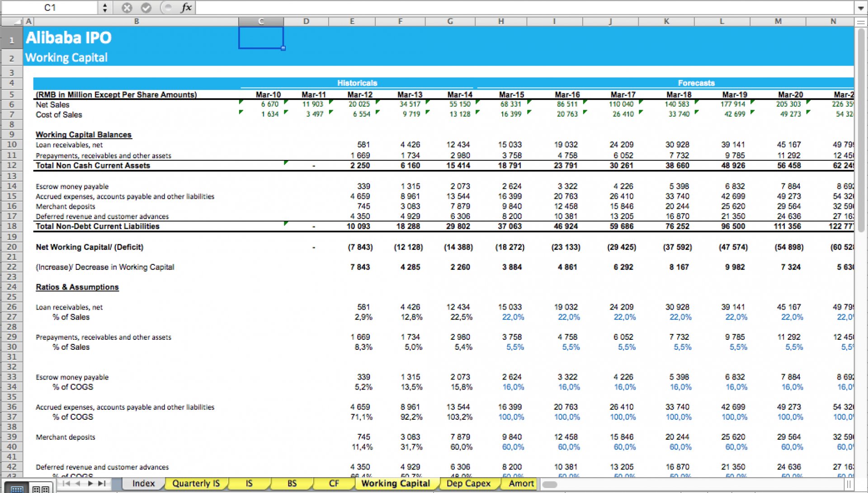The width and height of the screenshot is (868, 493).
Task: Select column H header
Action: click(x=501, y=21)
